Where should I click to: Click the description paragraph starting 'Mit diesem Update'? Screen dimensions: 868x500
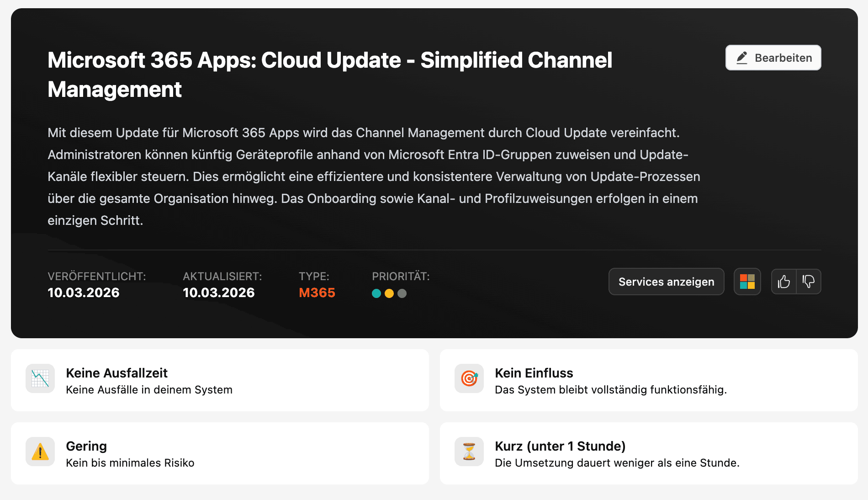click(x=374, y=176)
